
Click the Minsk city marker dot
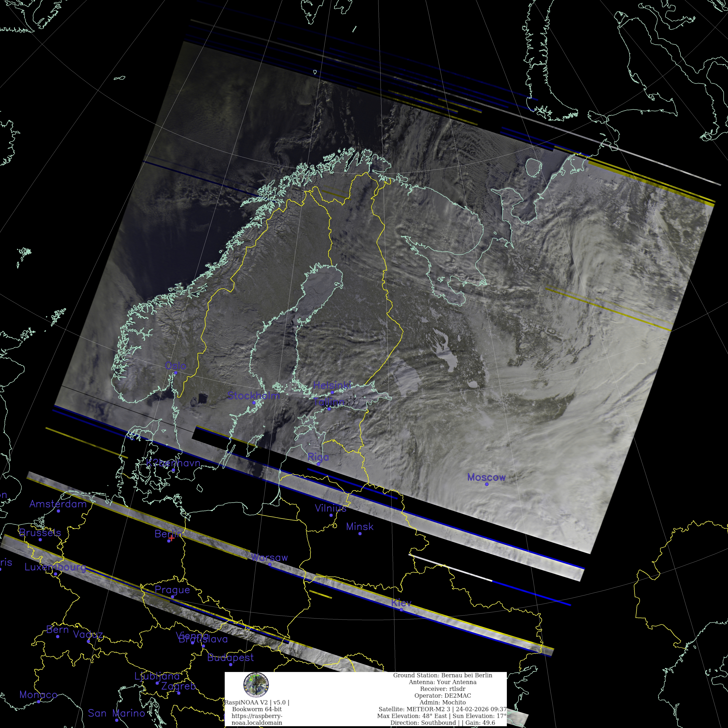[x=360, y=534]
